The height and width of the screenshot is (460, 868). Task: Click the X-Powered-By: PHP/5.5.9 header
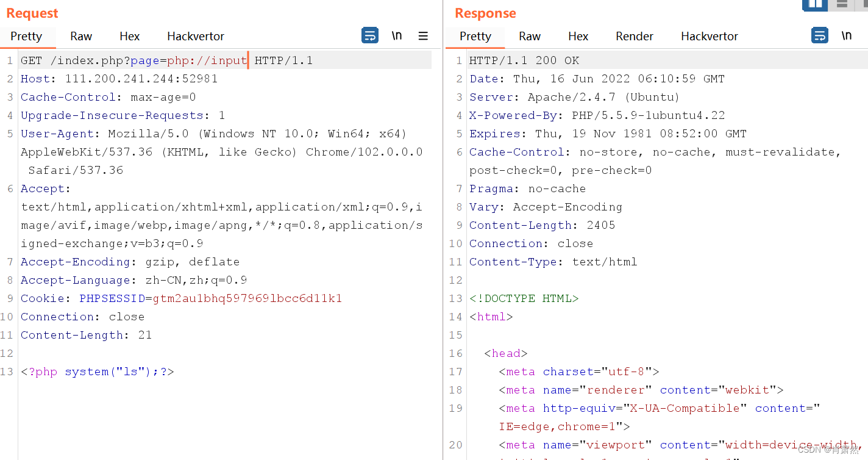point(597,115)
